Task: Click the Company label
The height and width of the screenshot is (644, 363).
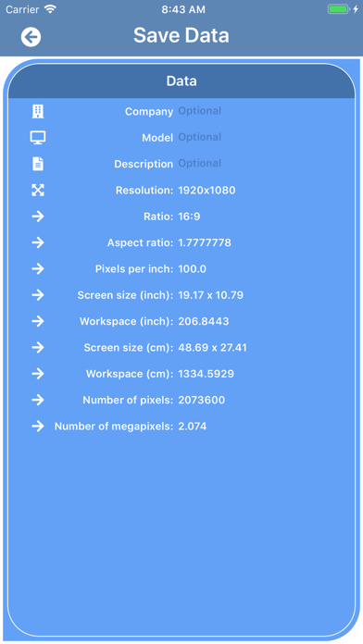Action: pyautogui.click(x=149, y=112)
